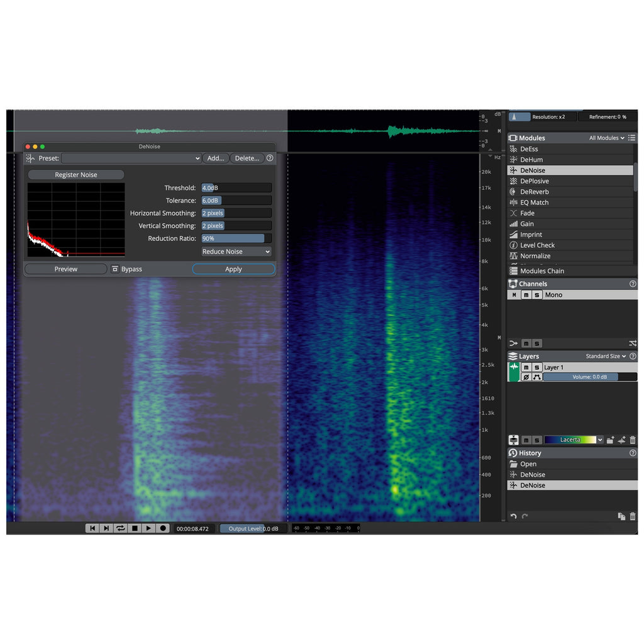Click the redo arrow in History panel
This screenshot has height=644, width=644.
(525, 516)
